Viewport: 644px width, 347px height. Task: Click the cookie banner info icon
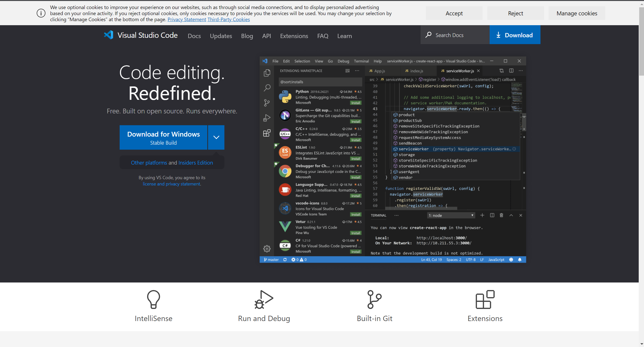click(x=41, y=13)
